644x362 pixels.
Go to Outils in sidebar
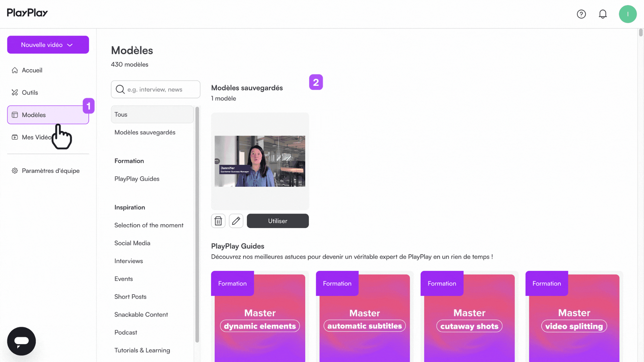(x=30, y=93)
